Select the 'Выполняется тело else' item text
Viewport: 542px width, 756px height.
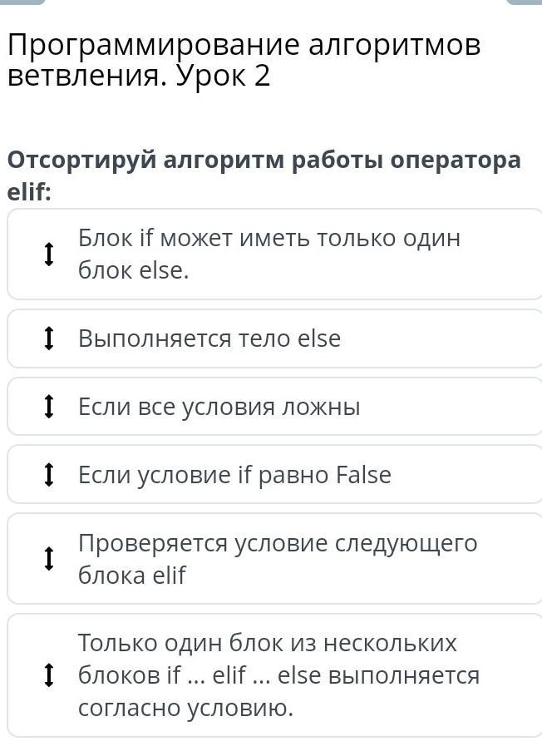coord(209,338)
